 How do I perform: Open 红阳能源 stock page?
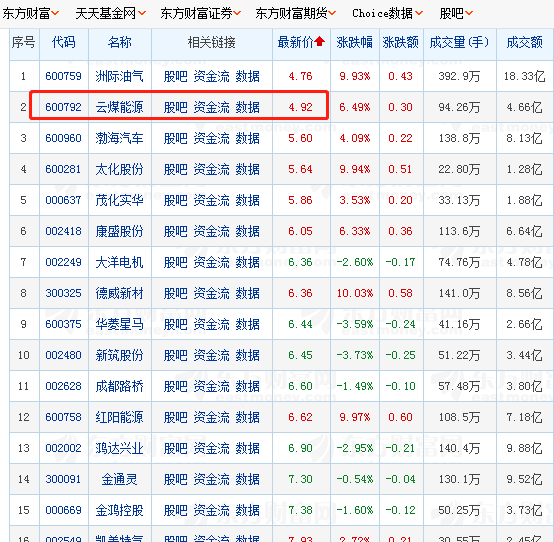click(119, 417)
